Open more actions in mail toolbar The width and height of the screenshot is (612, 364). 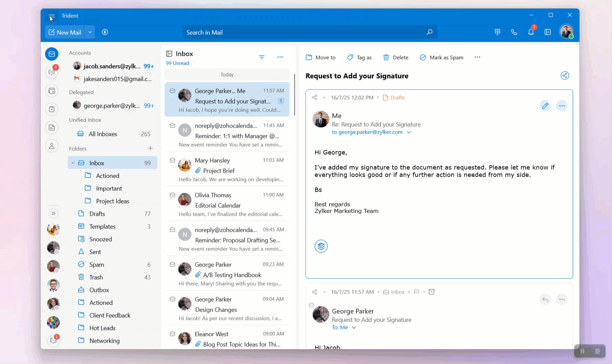coord(477,57)
